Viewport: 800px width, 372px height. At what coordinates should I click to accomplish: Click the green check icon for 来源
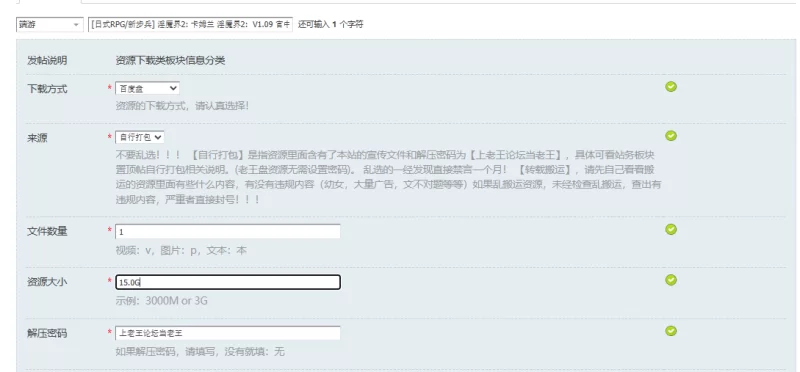(671, 135)
